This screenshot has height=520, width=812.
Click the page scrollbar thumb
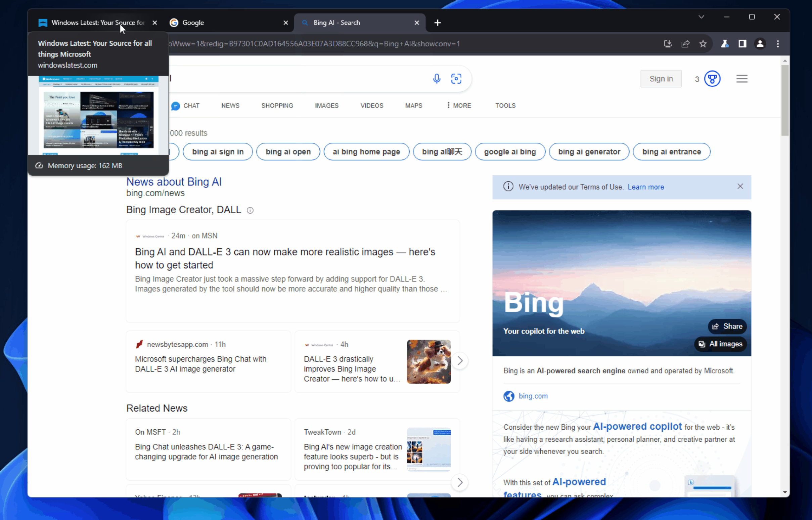(784, 100)
